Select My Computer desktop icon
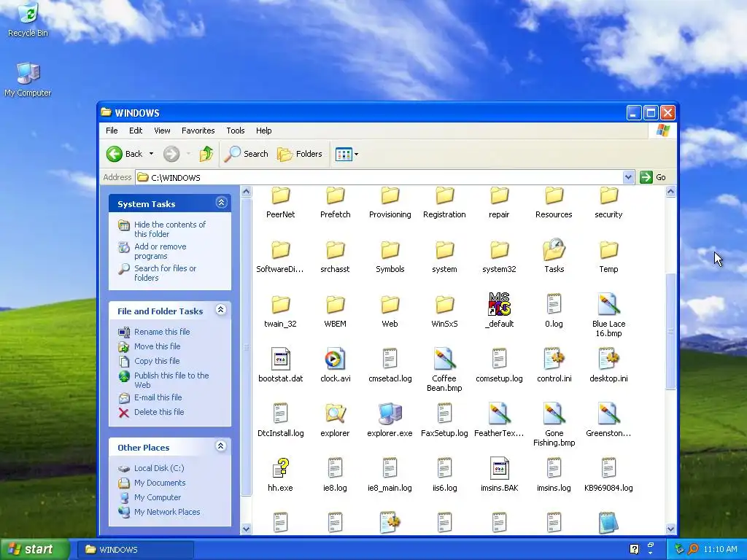747x560 pixels. [28, 79]
